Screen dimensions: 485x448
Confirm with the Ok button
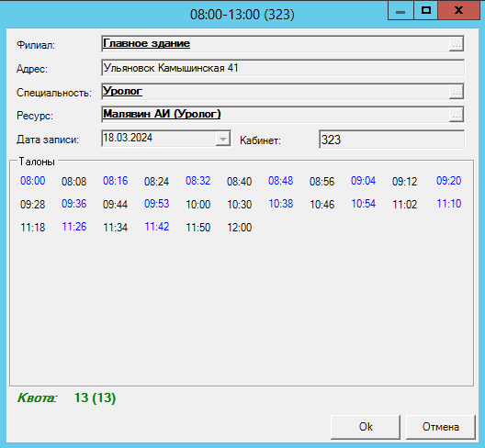[x=366, y=427]
